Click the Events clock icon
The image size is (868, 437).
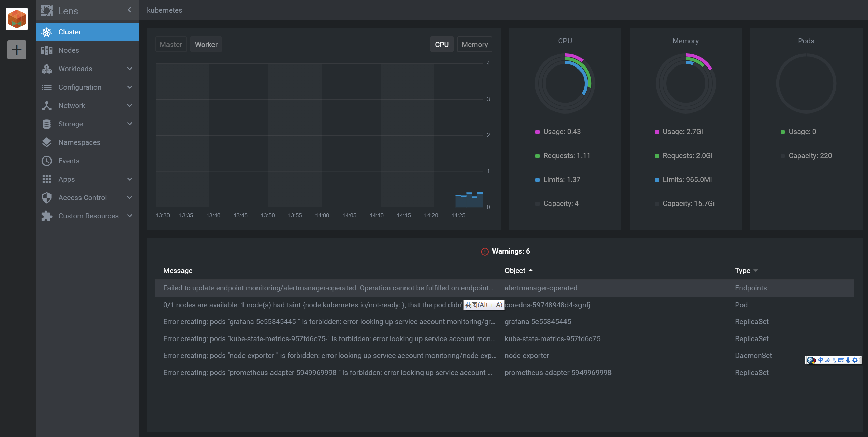click(x=47, y=161)
